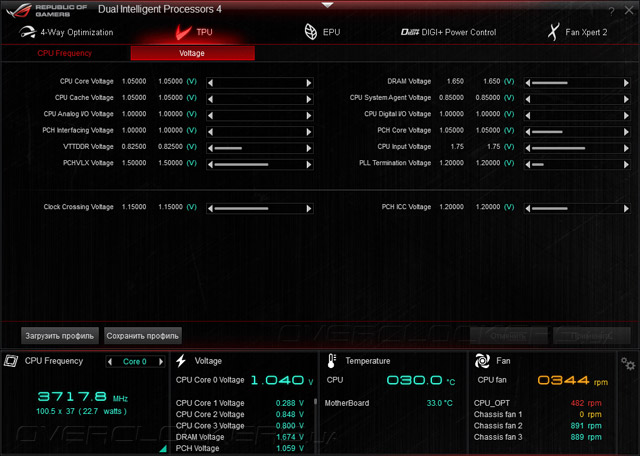Increase CPU Analog I/O Voltage right arrow
This screenshot has height=456, width=640.
pos(309,116)
